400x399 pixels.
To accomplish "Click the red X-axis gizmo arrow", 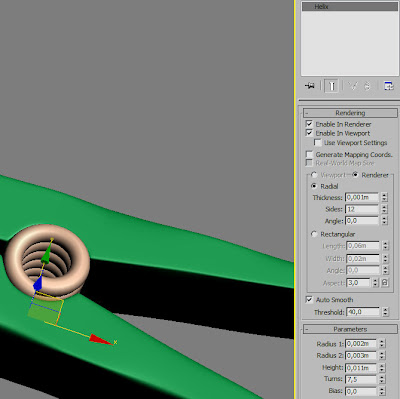I will click(101, 340).
